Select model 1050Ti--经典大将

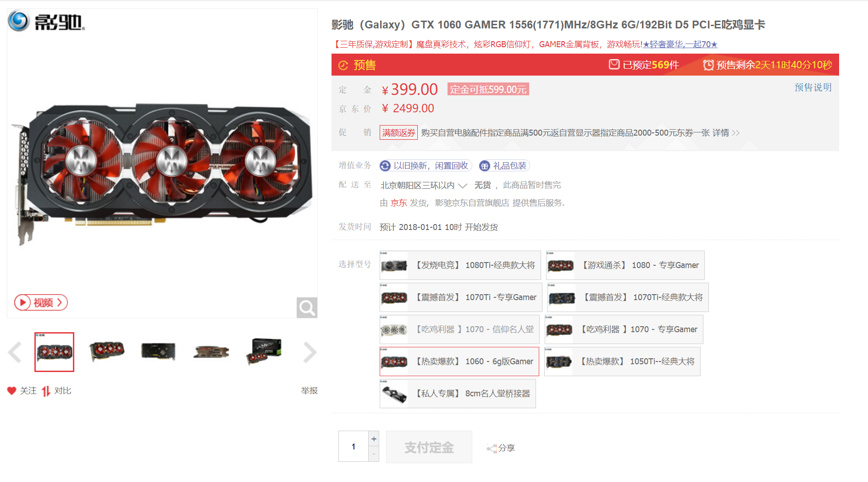(x=622, y=361)
